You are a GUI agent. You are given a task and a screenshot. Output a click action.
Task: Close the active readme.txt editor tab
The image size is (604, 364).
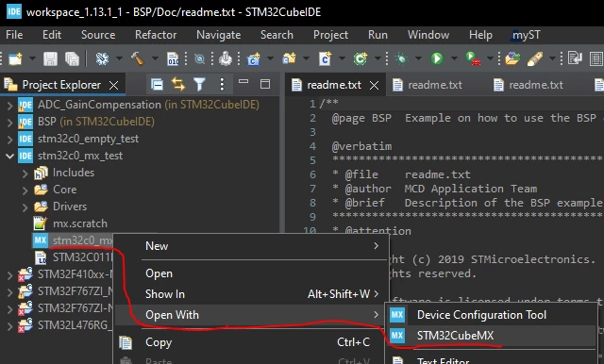374,86
